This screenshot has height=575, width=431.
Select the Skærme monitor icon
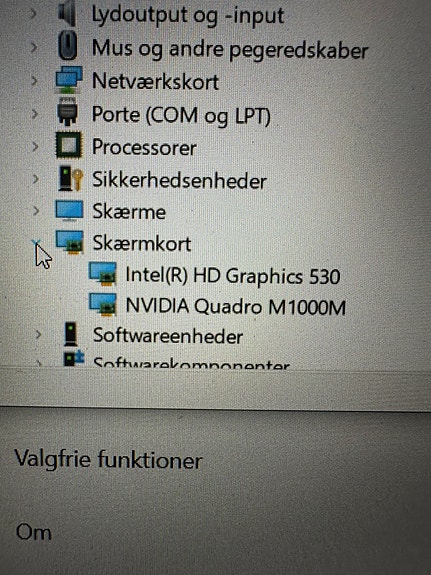[x=69, y=211]
